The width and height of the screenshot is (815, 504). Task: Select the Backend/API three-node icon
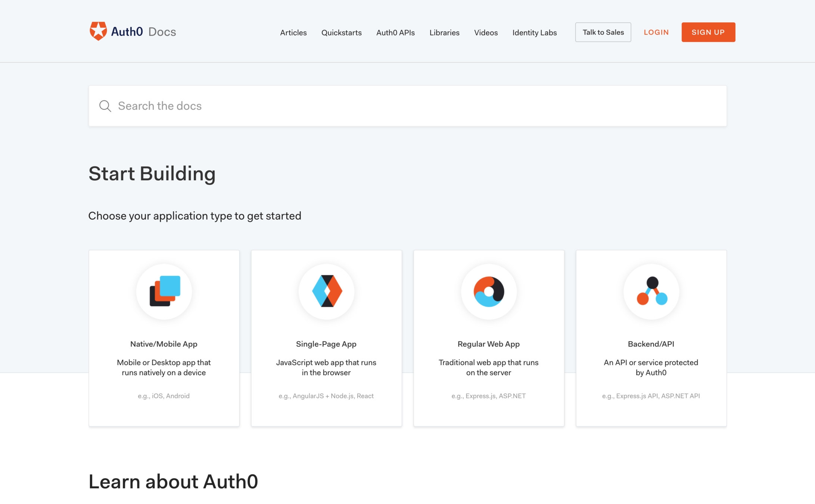pos(652,291)
